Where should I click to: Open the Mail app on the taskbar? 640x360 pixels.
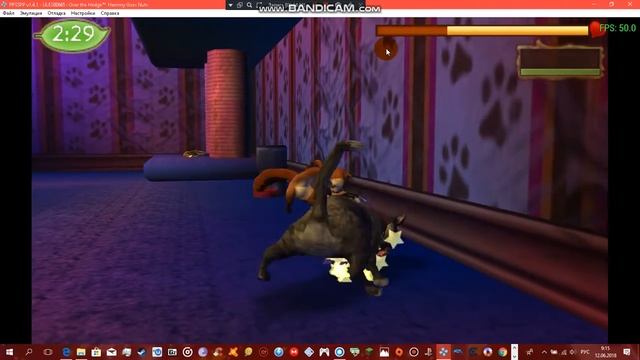111,352
